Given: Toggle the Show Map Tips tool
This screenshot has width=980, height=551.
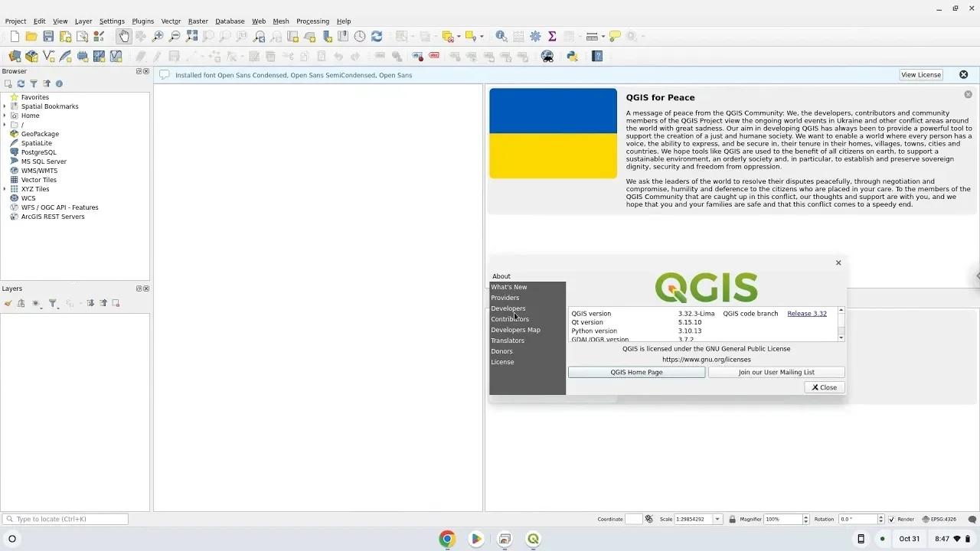Looking at the screenshot, I should [613, 36].
